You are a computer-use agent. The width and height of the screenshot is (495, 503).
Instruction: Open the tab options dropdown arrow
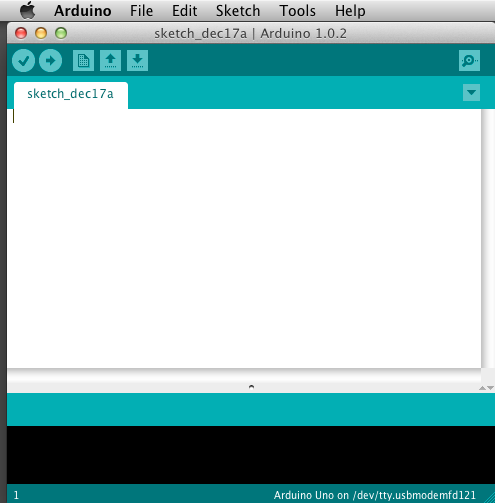471,92
